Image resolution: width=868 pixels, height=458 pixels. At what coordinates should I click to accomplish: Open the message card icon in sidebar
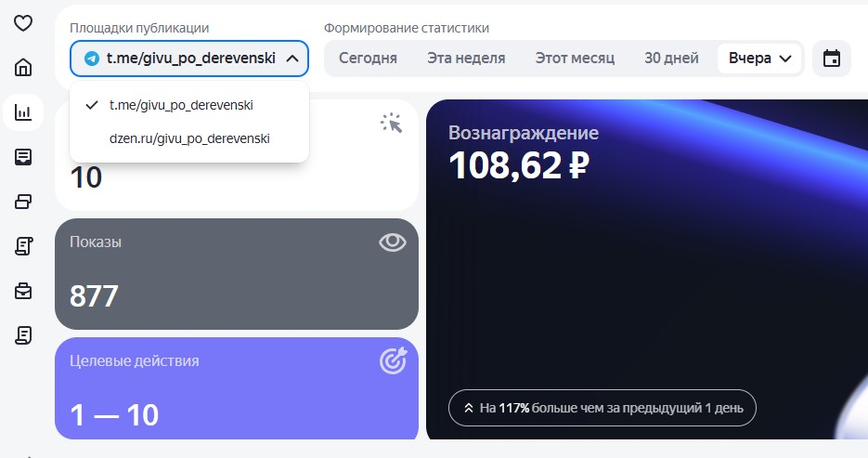[x=22, y=157]
